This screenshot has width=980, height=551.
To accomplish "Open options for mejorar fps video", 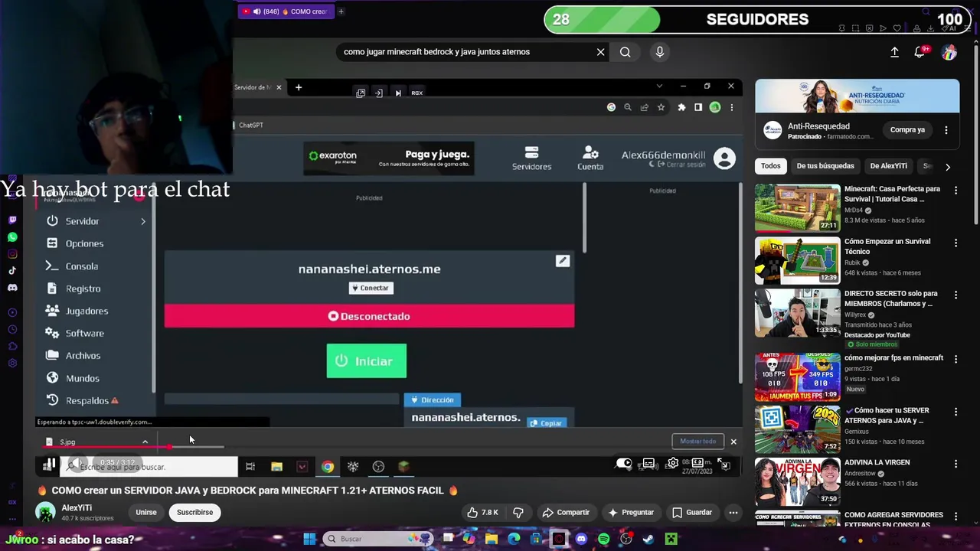I will tap(955, 359).
